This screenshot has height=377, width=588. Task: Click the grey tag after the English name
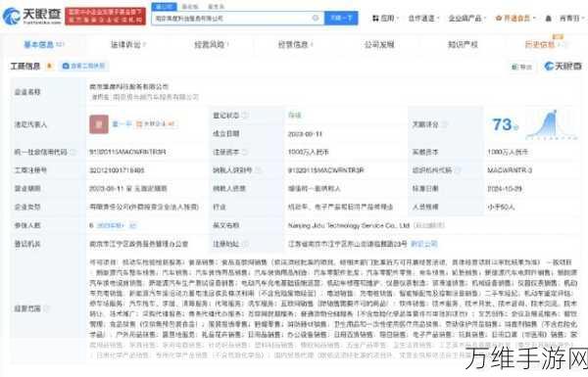point(430,225)
